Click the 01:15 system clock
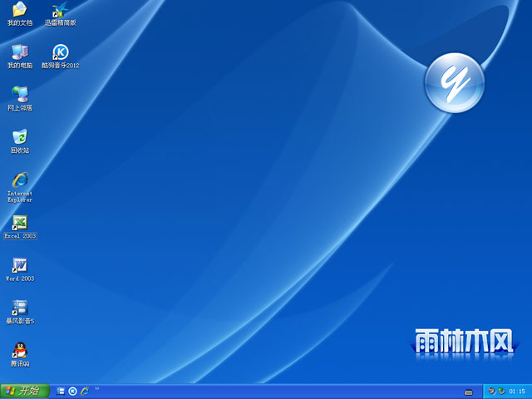Viewport: 532px width, 399px height. point(517,392)
